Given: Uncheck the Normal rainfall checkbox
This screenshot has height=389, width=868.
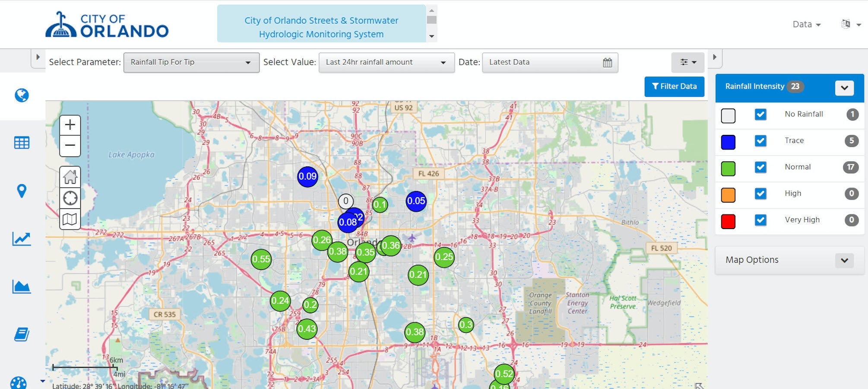Looking at the screenshot, I should click(760, 167).
